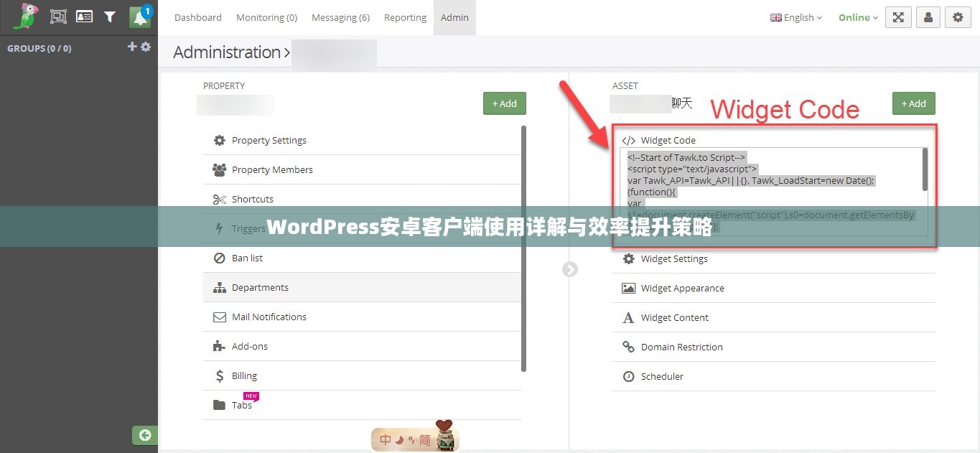Open Add-ons menu entry
This screenshot has height=453, width=980.
[362, 346]
